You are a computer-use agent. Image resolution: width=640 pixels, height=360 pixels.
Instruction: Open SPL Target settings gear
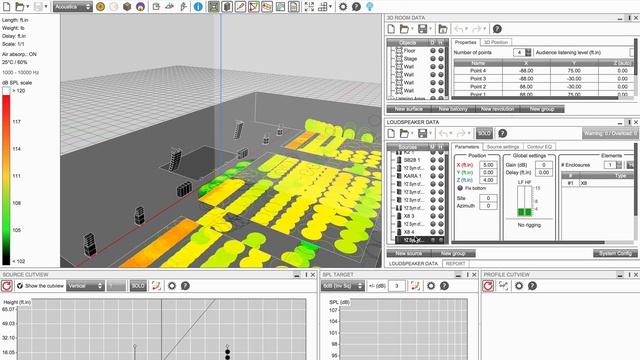point(431,286)
